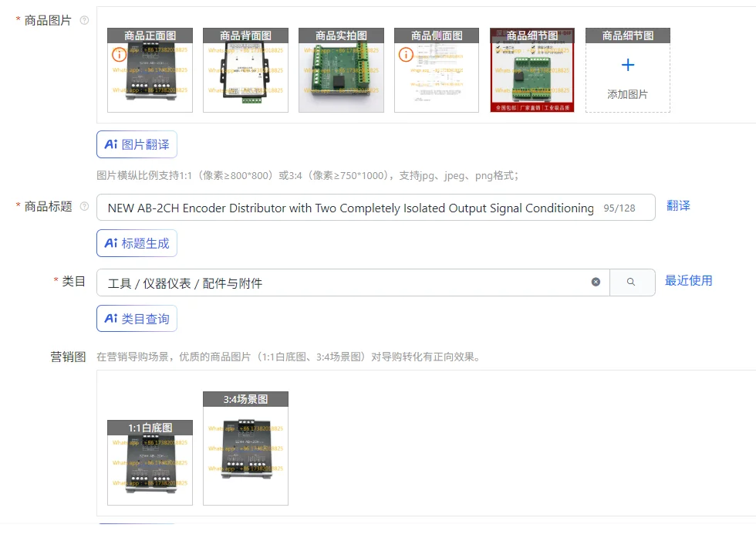Screen dimensions: 756x555
Task: Click the warning info icon on 商品正面图
Action: (119, 55)
